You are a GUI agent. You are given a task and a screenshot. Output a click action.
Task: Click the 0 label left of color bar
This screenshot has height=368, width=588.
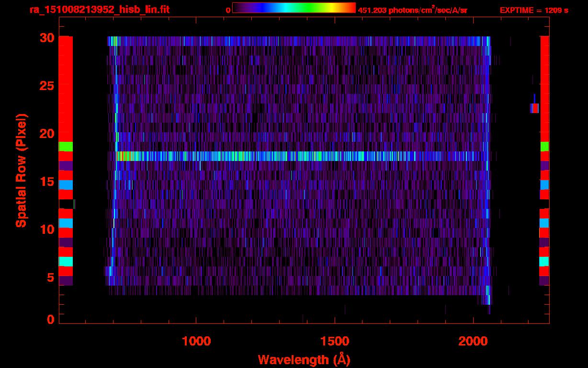[x=228, y=11]
